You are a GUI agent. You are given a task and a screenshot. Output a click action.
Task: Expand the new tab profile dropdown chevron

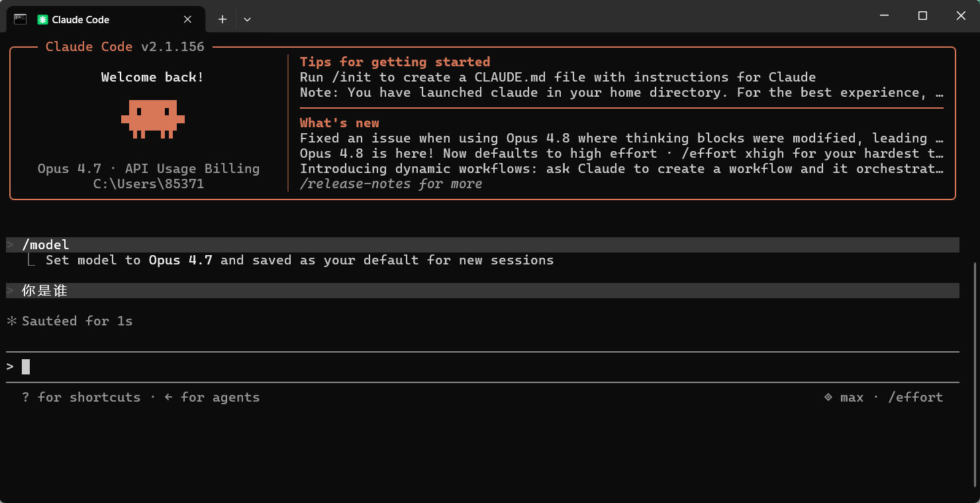(x=247, y=20)
